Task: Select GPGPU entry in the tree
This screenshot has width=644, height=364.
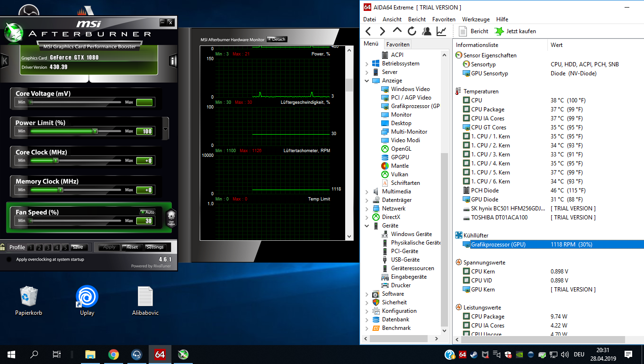Action: (x=395, y=157)
